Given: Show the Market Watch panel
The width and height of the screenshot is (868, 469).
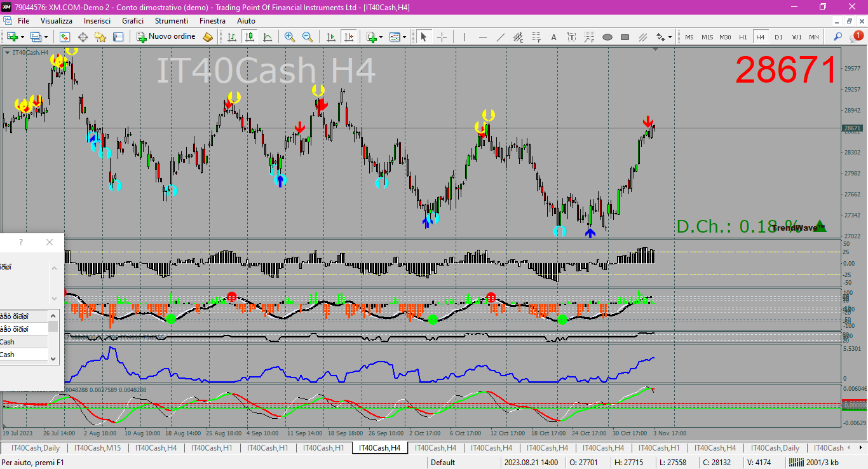Looking at the screenshot, I should pyautogui.click(x=65, y=37).
